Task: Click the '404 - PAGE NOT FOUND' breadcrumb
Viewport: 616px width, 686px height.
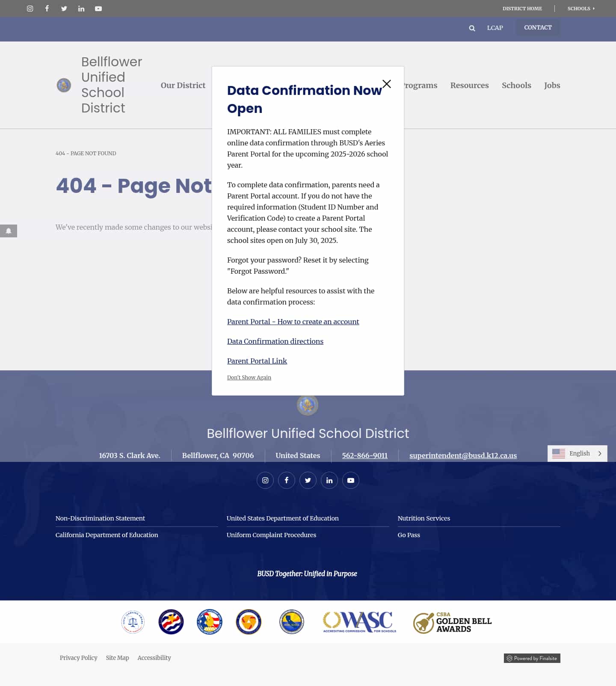Action: pos(86,153)
